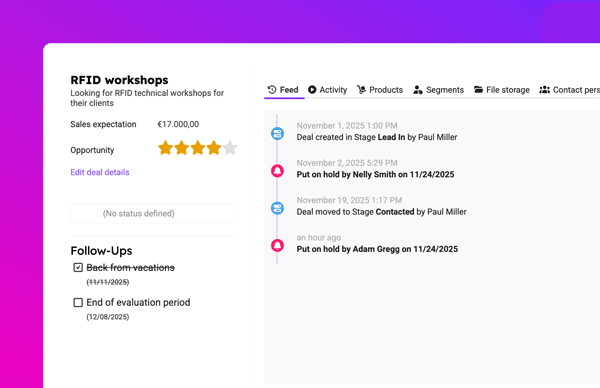Screen dimensions: 600x388
Task: Set opportunity rating to two stars
Action: coord(181,148)
